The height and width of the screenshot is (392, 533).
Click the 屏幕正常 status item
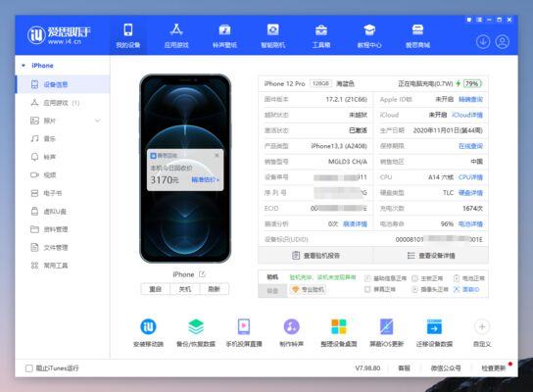tap(380, 289)
